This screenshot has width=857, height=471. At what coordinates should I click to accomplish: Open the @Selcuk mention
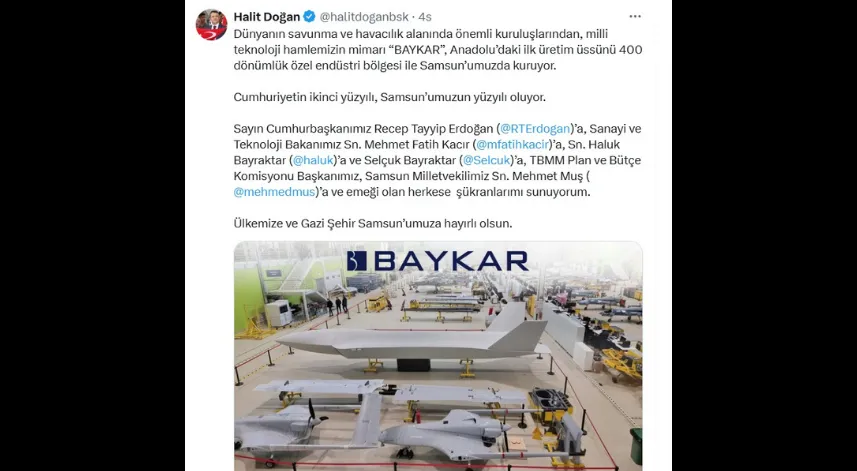tap(487, 161)
